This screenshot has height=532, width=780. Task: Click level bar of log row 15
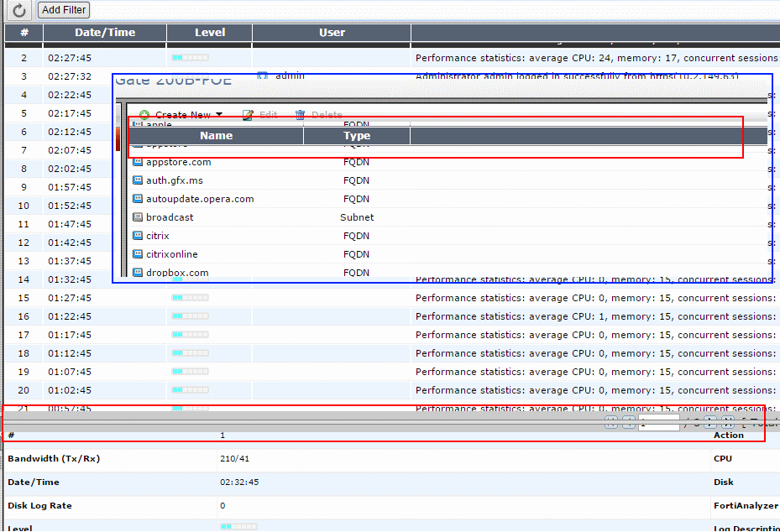tap(190, 298)
